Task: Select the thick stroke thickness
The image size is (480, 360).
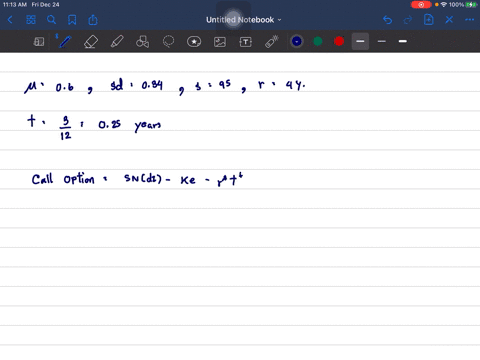Action: (x=403, y=41)
